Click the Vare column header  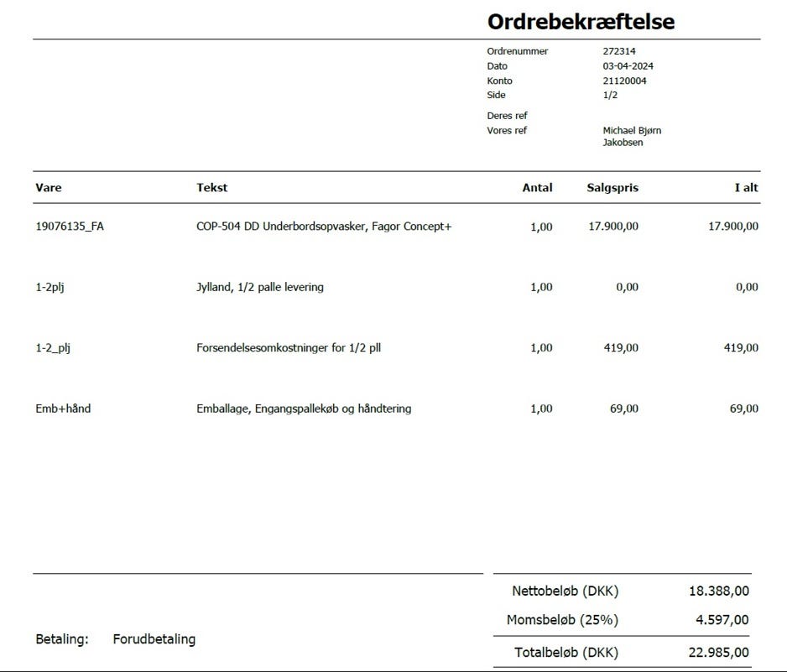46,187
